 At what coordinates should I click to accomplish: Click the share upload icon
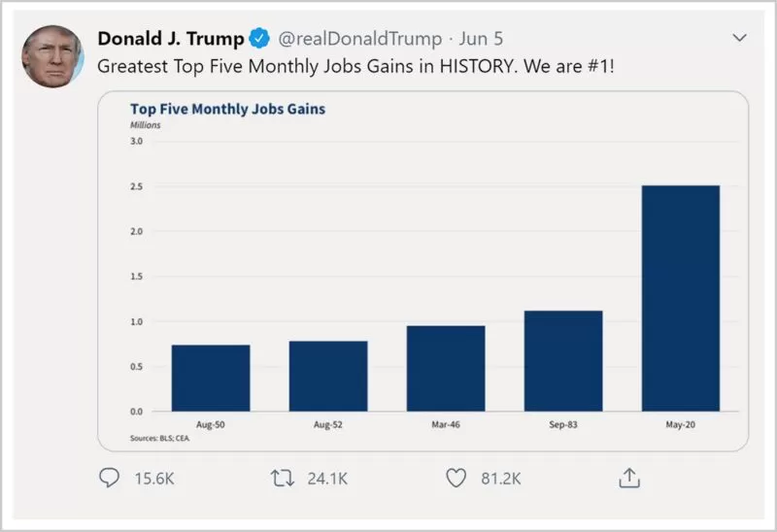coord(629,478)
